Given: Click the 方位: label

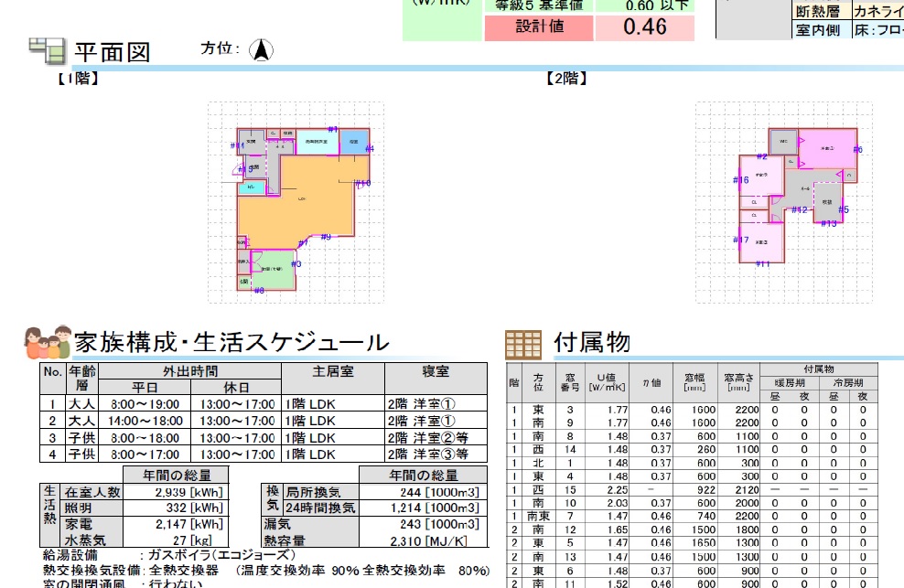Looking at the screenshot, I should [221, 48].
